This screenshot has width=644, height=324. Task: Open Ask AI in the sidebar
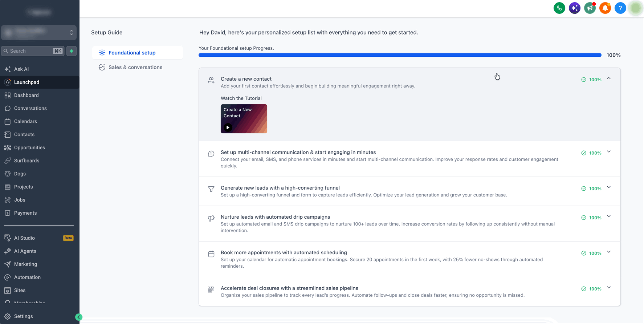[40, 69]
